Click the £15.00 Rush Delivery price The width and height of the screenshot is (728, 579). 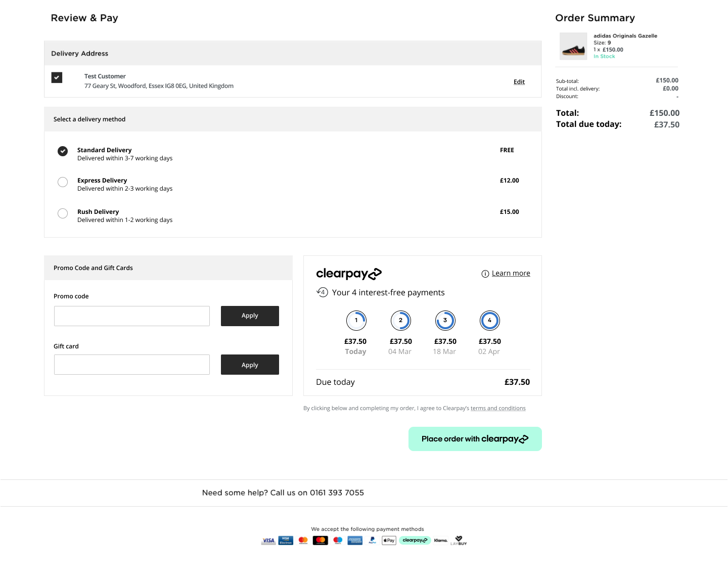(x=510, y=212)
